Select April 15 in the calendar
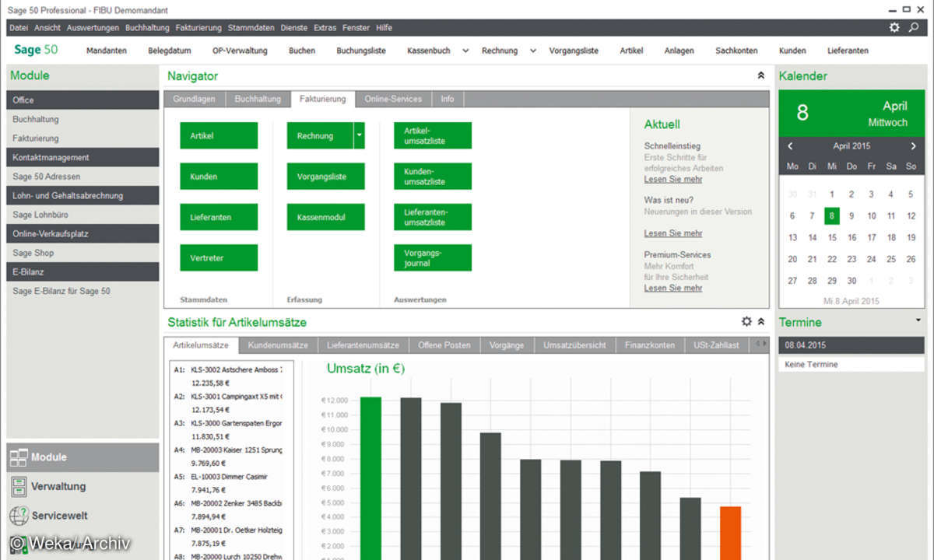 point(832,238)
